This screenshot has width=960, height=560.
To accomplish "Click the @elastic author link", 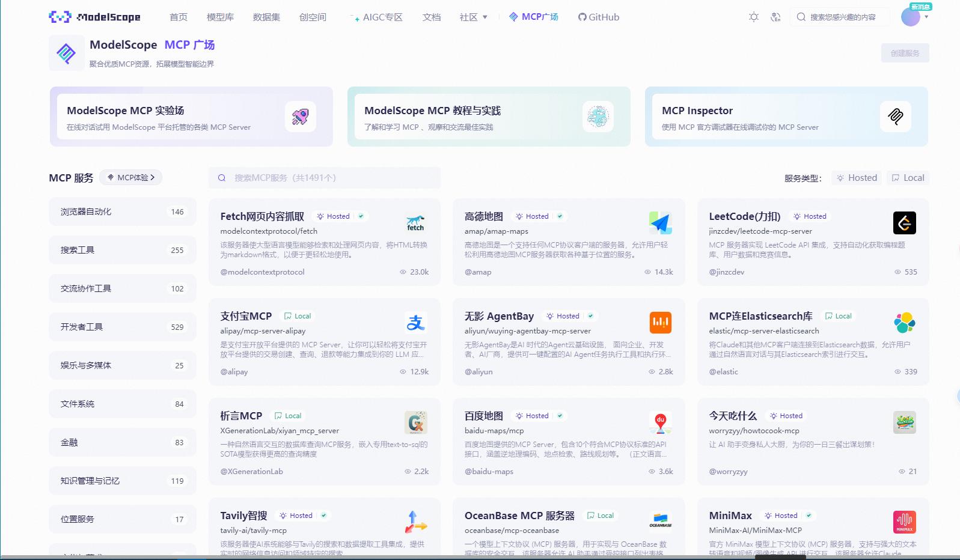I will pyautogui.click(x=723, y=372).
